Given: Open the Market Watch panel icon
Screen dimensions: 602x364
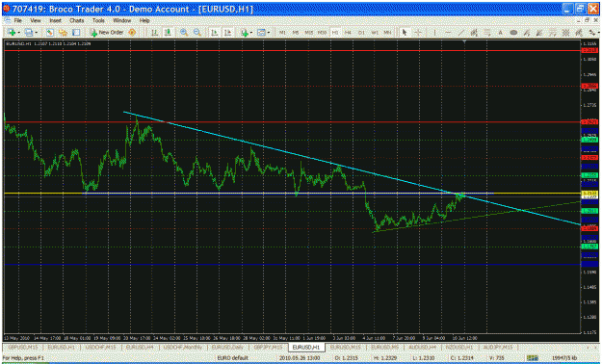Looking at the screenshot, I should [x=49, y=33].
